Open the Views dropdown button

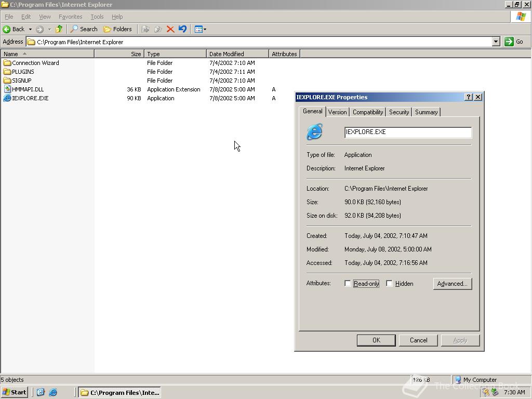pos(200,29)
